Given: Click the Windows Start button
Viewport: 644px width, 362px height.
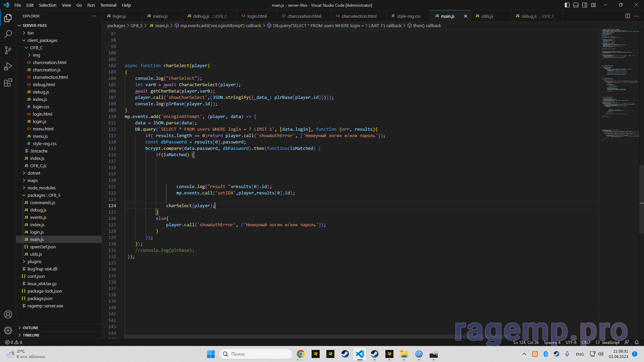Looking at the screenshot, I should [211, 354].
